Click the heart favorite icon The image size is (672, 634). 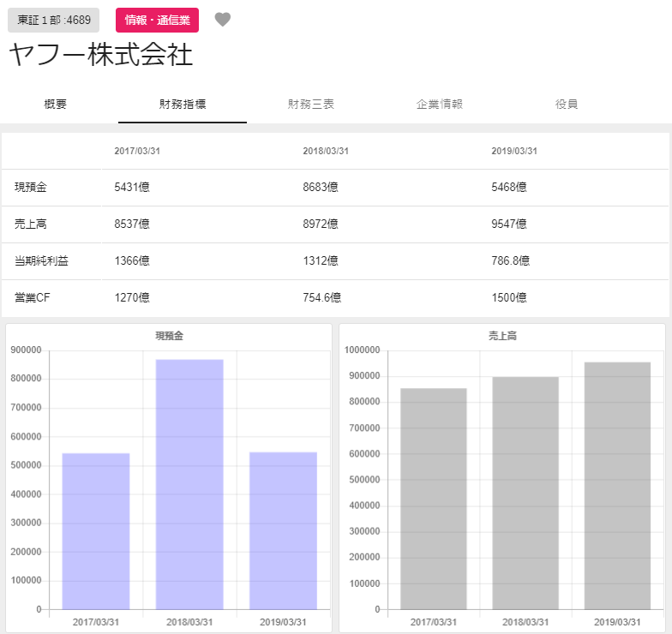[223, 20]
